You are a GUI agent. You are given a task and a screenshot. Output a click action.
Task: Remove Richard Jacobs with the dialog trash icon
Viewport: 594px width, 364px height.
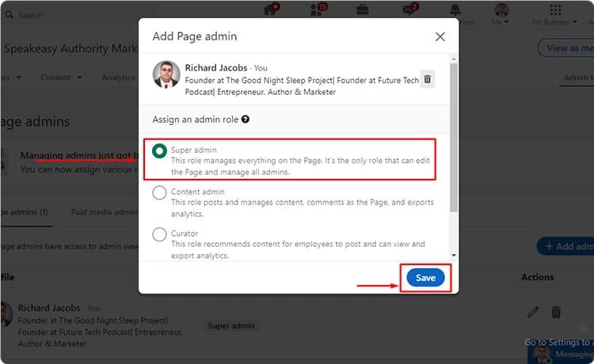(x=428, y=79)
